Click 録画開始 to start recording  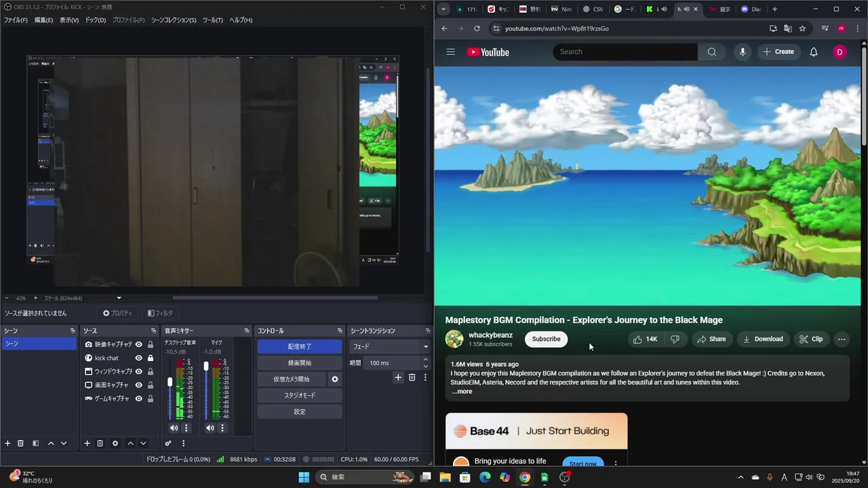(x=300, y=363)
